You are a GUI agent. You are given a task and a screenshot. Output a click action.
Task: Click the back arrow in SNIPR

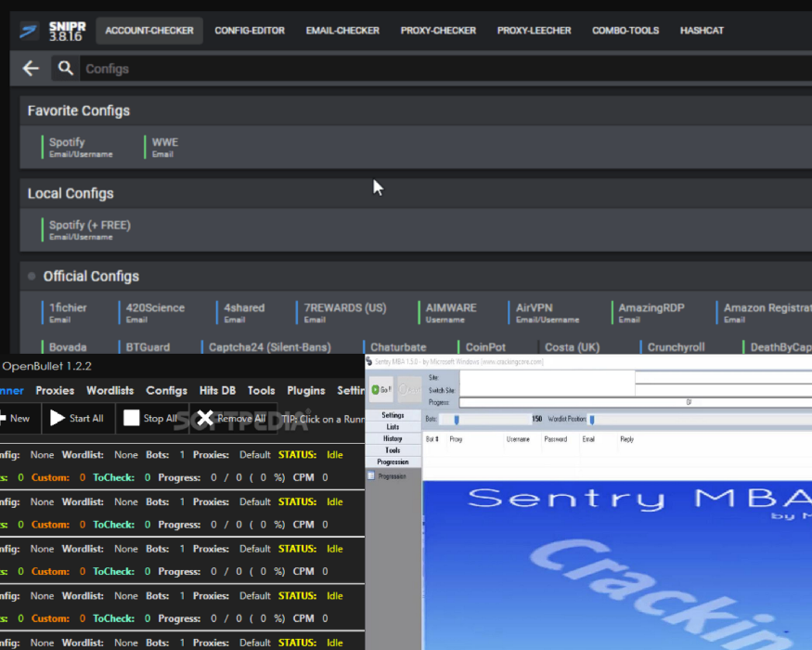pos(31,69)
